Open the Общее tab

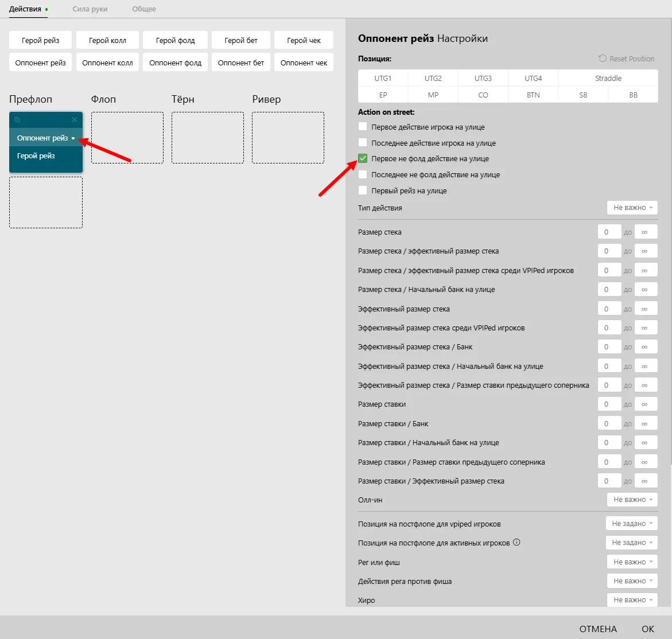click(144, 9)
